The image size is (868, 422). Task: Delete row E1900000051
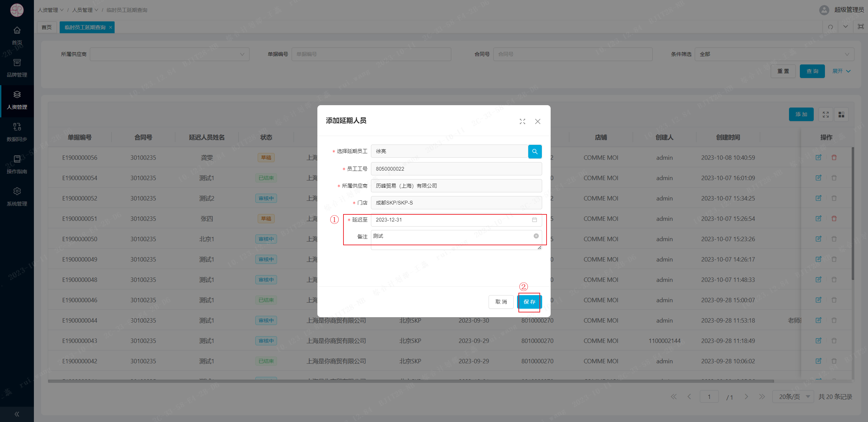point(834,218)
